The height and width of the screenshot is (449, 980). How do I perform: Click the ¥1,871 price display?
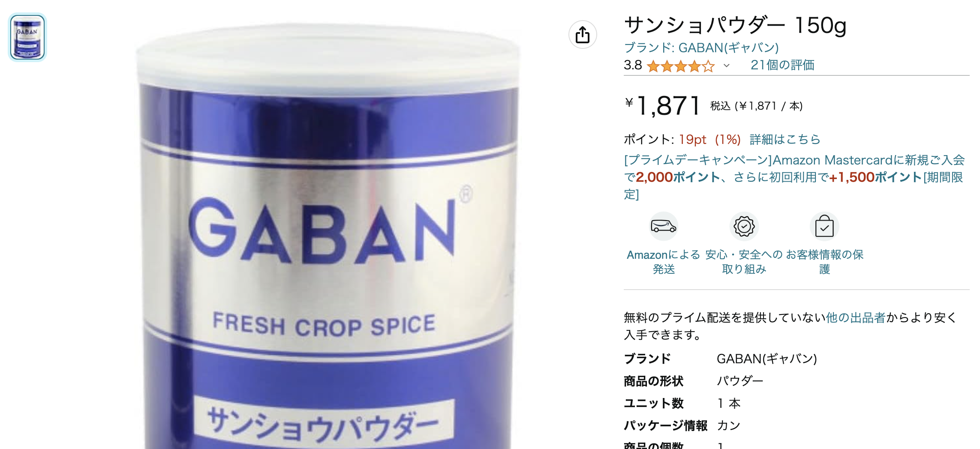coord(663,105)
